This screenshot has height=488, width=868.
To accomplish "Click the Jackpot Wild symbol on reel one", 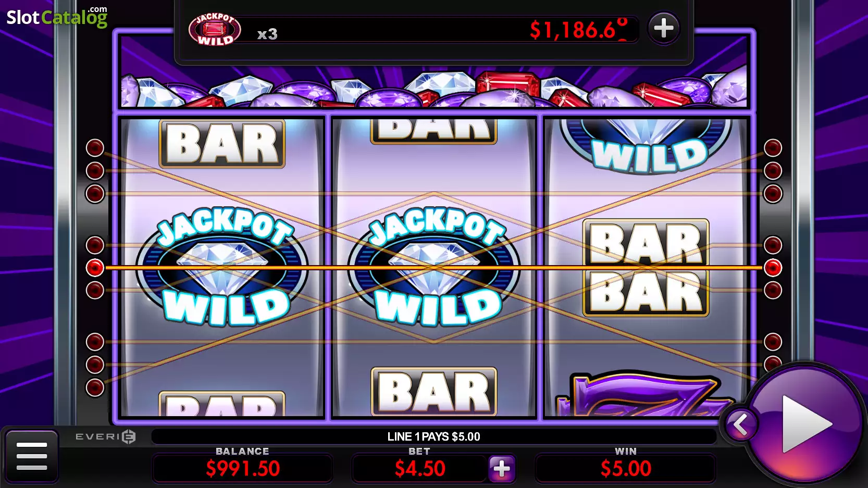I will tap(222, 267).
